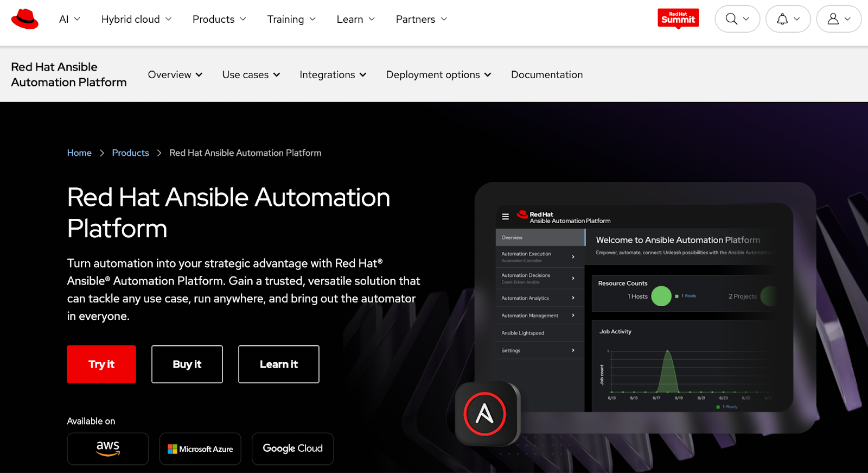Open the Microsoft Azure button
Image resolution: width=868 pixels, height=473 pixels.
(x=200, y=449)
